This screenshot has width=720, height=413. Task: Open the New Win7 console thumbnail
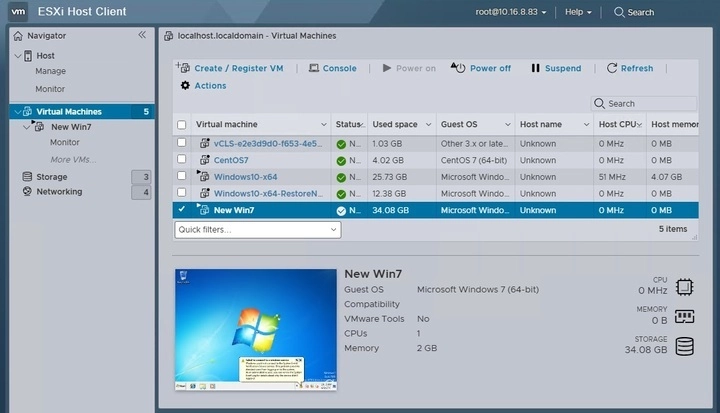tap(256, 330)
